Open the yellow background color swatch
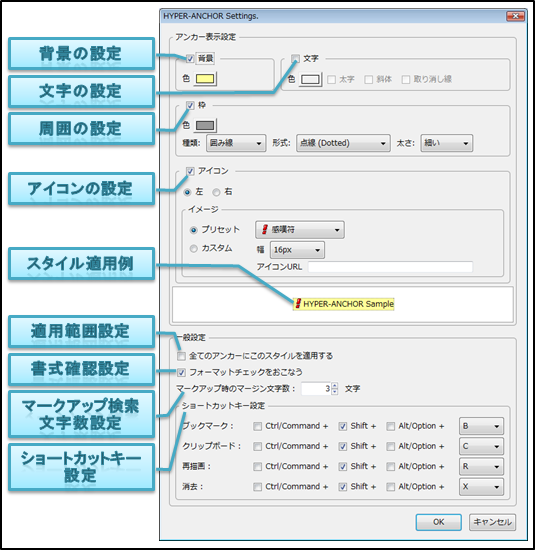Image resolution: width=537 pixels, height=552 pixels. (205, 79)
